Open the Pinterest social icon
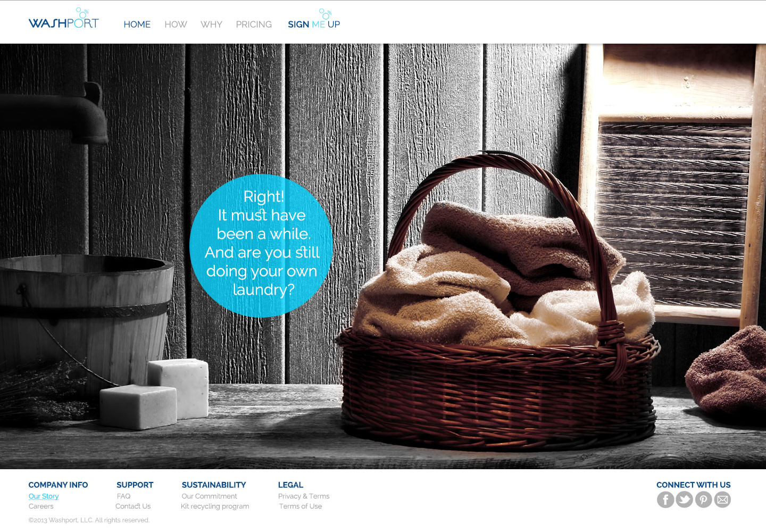This screenshot has width=766, height=532. pos(703,500)
